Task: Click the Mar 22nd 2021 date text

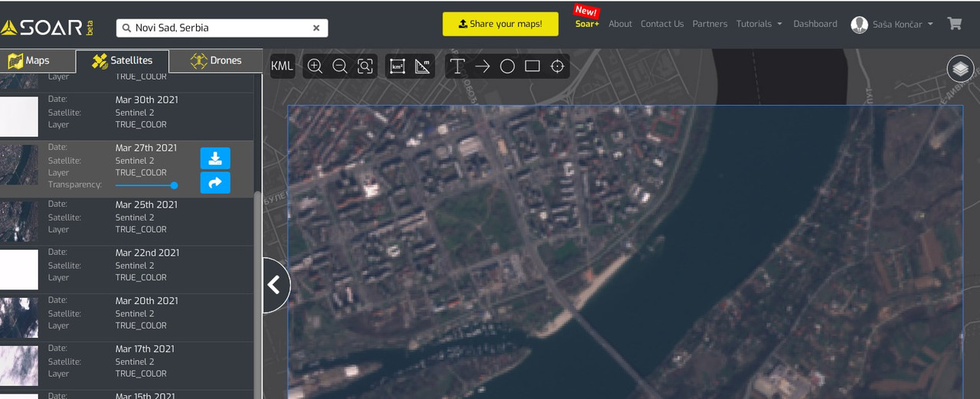Action: coord(148,253)
